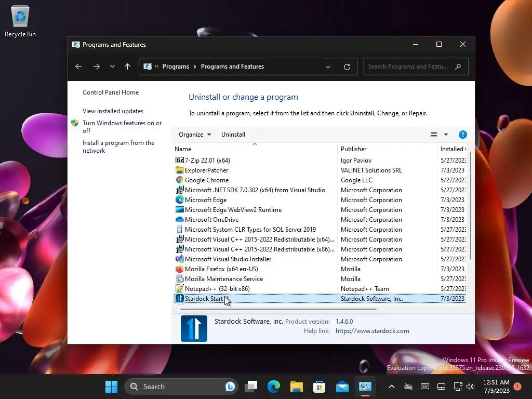532x399 pixels.
Task: Click the search magnifier in Programs and Features
Action: tap(458, 66)
